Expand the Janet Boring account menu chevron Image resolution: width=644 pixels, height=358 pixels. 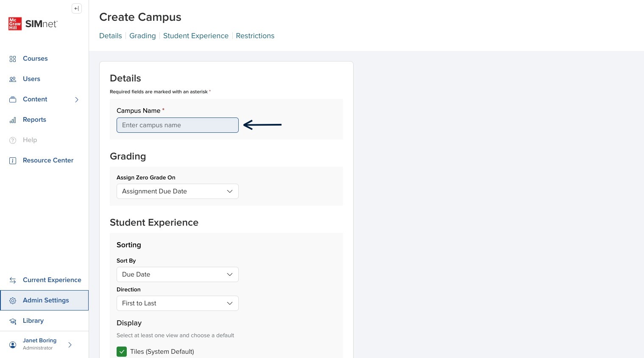click(x=70, y=345)
